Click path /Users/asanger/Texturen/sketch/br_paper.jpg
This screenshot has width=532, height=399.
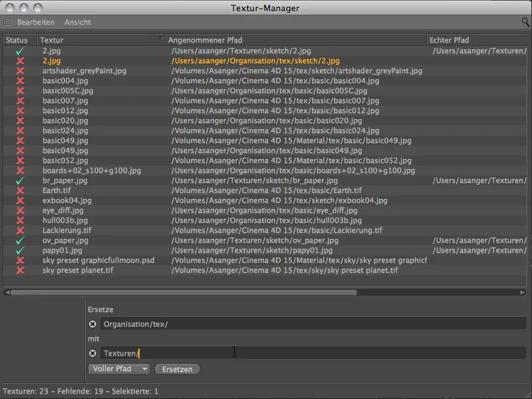(x=255, y=180)
